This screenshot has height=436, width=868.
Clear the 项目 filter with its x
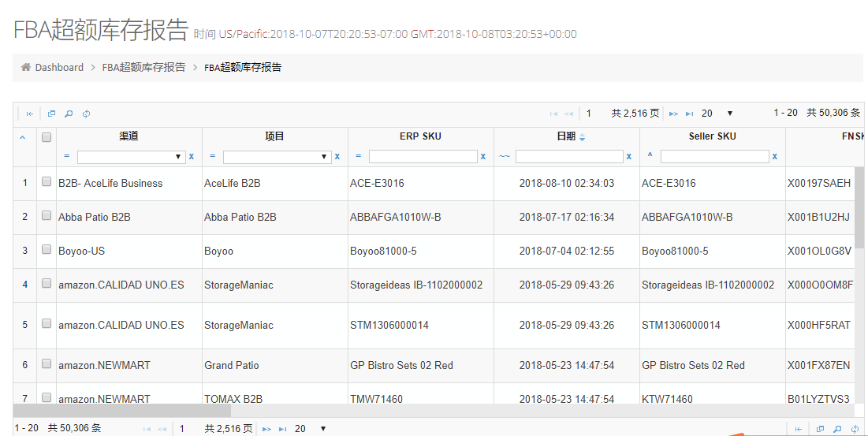[337, 157]
